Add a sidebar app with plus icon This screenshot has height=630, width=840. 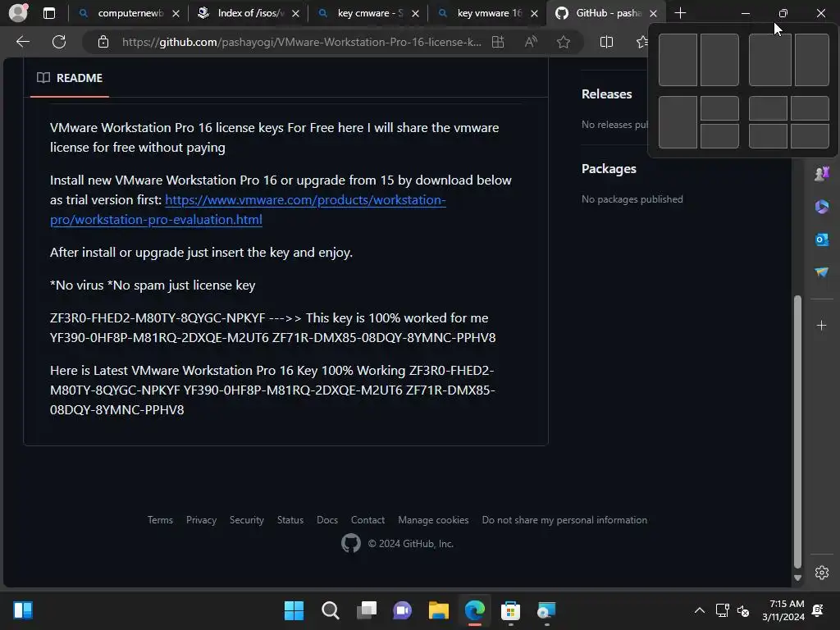[x=821, y=325]
